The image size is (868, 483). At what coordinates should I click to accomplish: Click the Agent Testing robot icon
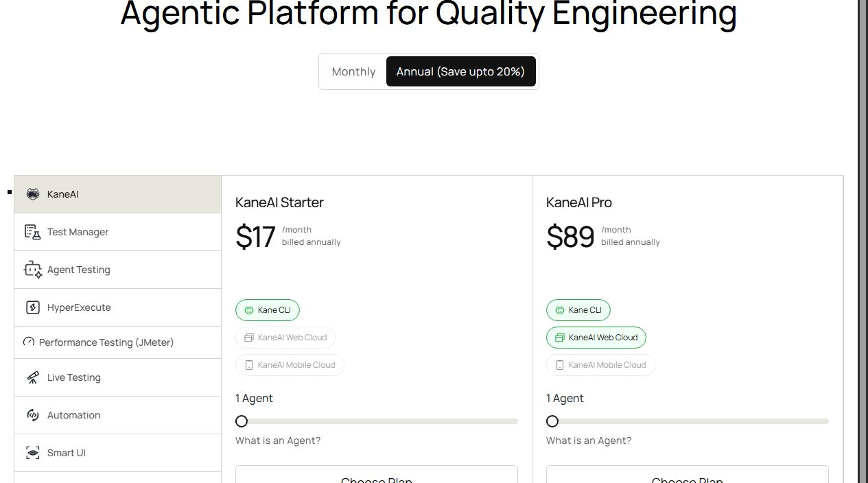pyautogui.click(x=33, y=270)
